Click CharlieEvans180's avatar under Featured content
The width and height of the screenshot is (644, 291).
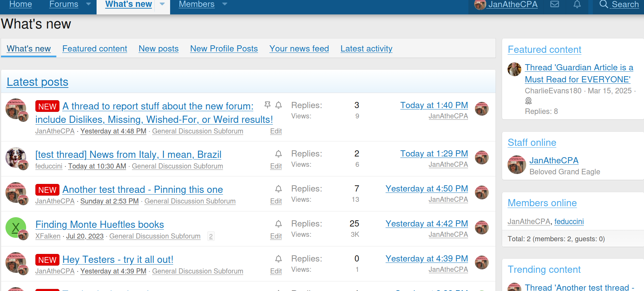click(x=514, y=69)
